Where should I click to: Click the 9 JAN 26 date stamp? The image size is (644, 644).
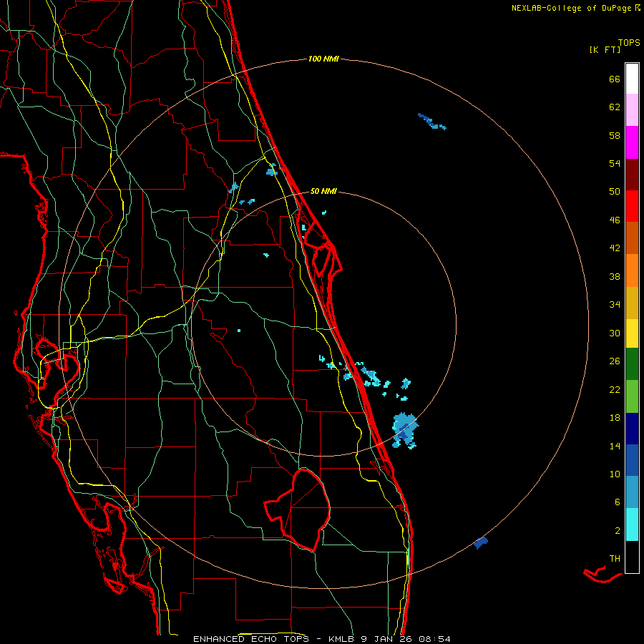pyautogui.click(x=387, y=639)
